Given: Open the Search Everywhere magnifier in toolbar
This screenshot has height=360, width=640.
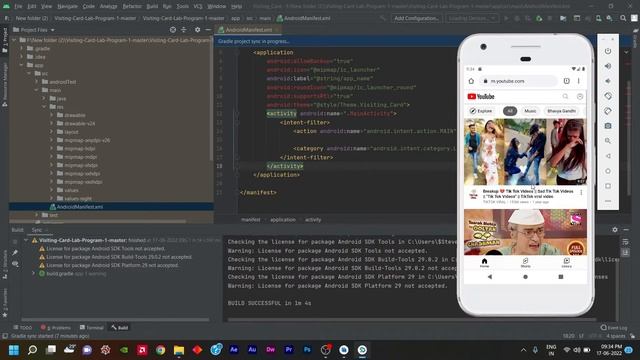Looking at the screenshot, I should coord(623,18).
